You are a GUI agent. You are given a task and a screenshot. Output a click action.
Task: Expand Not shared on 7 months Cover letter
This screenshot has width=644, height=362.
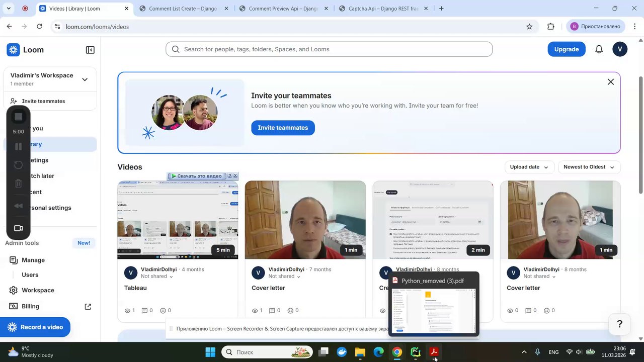(x=284, y=277)
